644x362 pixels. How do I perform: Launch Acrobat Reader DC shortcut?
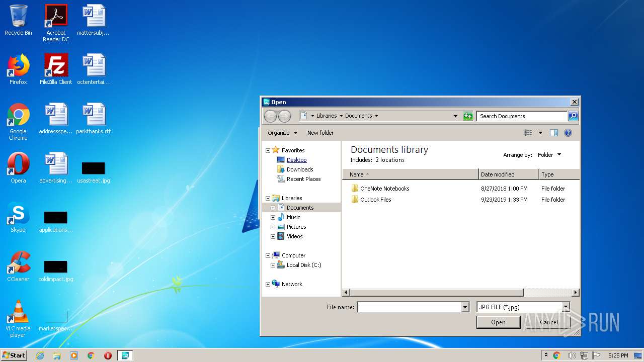click(x=56, y=23)
